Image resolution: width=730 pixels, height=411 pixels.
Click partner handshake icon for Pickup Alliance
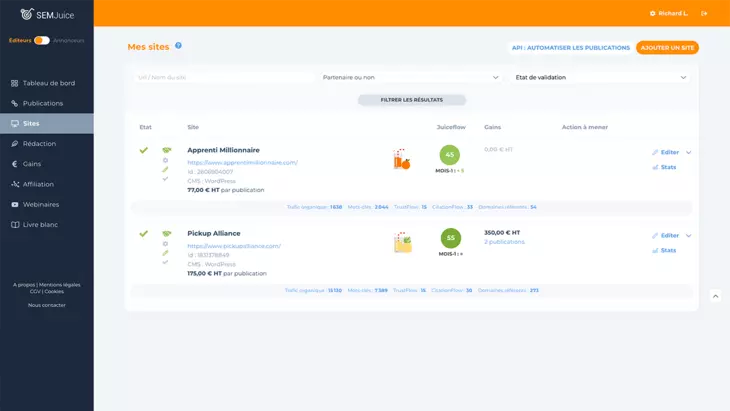click(x=167, y=233)
